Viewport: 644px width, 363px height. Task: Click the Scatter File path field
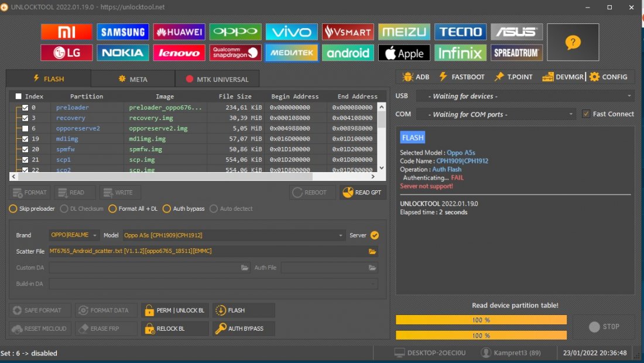213,251
